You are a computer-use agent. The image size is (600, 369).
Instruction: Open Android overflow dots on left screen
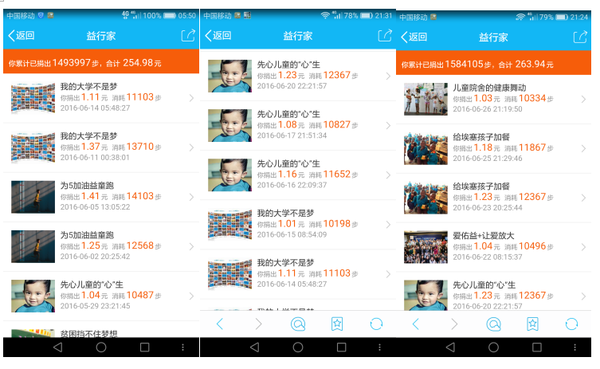click(x=183, y=347)
